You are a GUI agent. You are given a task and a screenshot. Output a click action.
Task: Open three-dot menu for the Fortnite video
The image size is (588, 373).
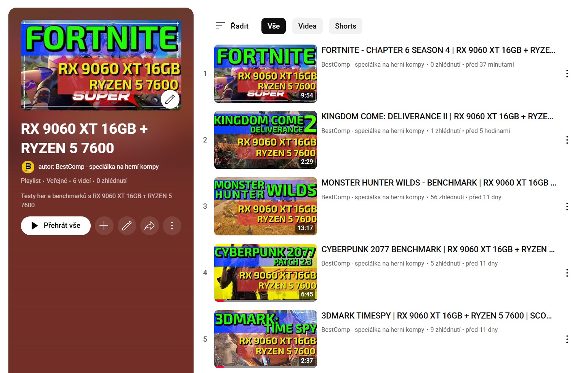[567, 74]
